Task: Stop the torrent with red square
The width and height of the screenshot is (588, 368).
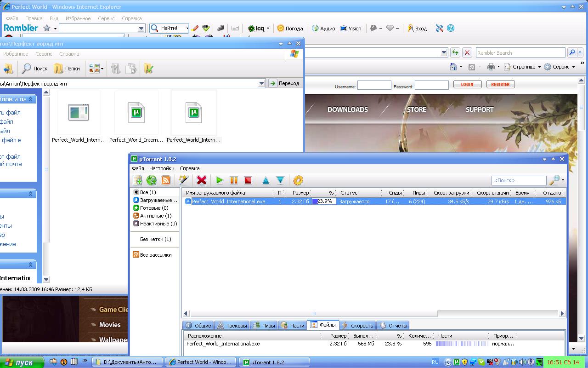Action: coord(248,180)
